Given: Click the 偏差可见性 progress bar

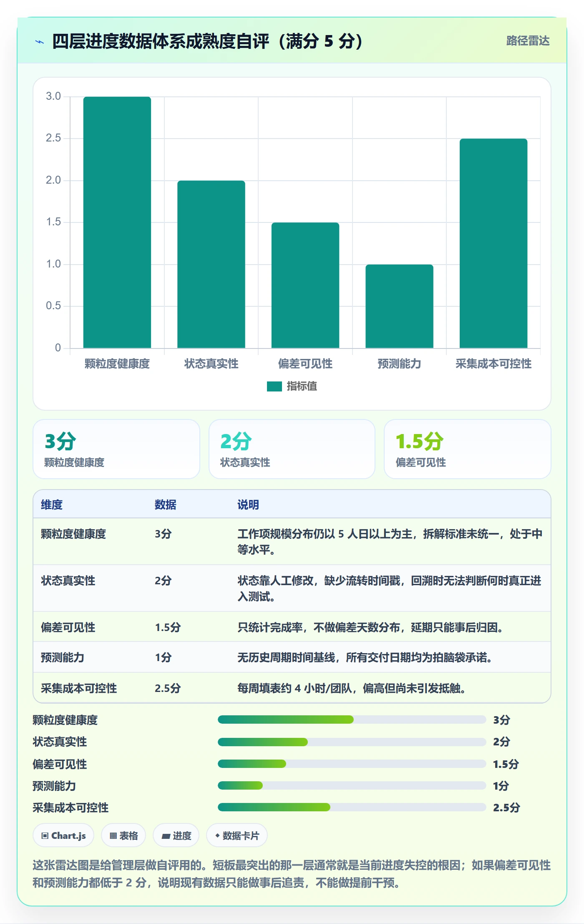Looking at the screenshot, I should 352,764.
